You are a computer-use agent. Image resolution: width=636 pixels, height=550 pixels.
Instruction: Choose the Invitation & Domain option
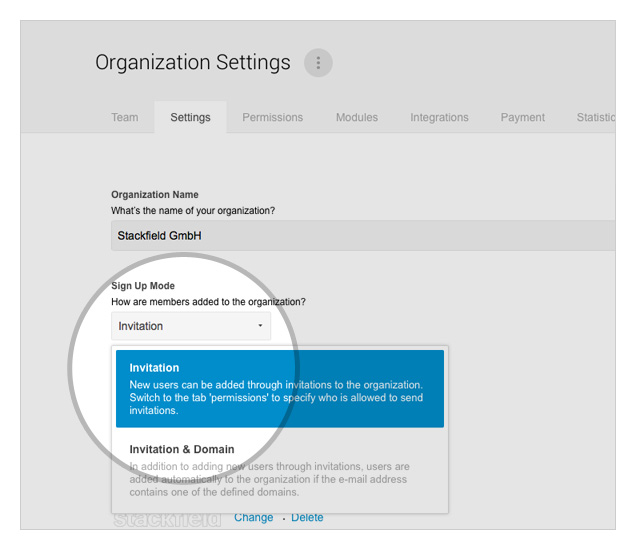coord(280,471)
